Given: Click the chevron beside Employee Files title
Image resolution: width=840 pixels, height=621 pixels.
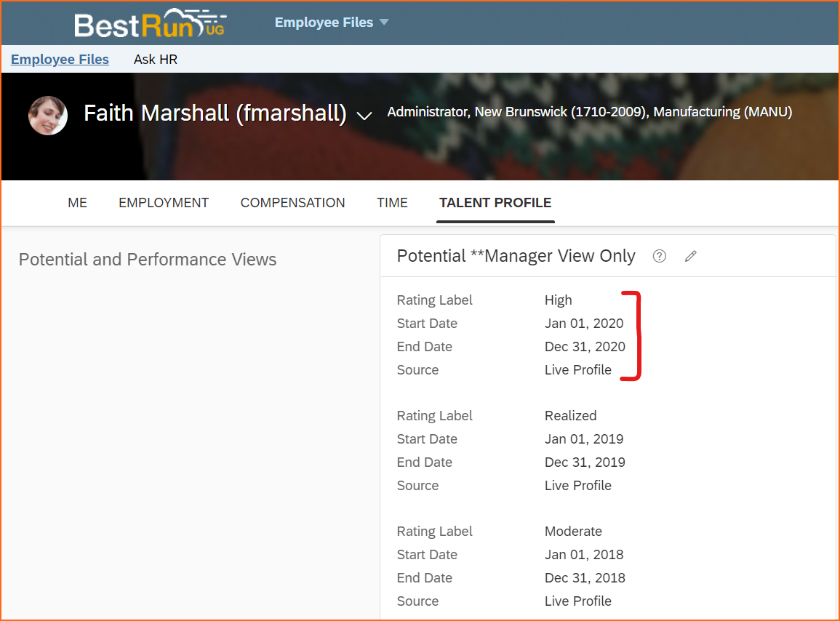Looking at the screenshot, I should click(384, 22).
